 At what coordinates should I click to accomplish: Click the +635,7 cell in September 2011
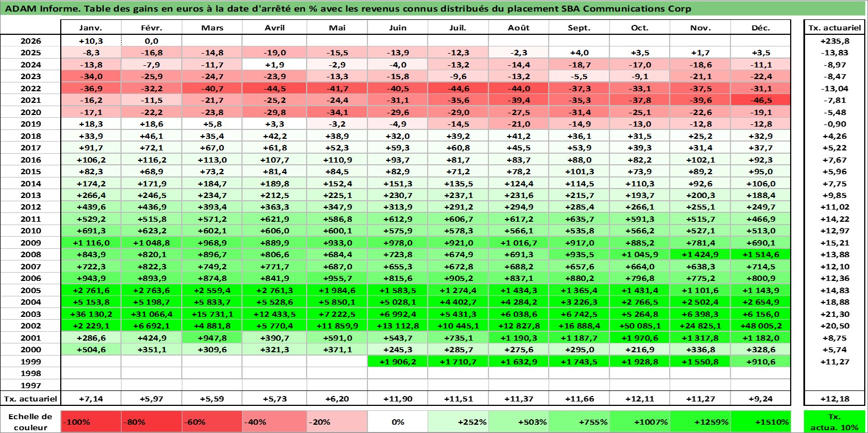pos(579,219)
